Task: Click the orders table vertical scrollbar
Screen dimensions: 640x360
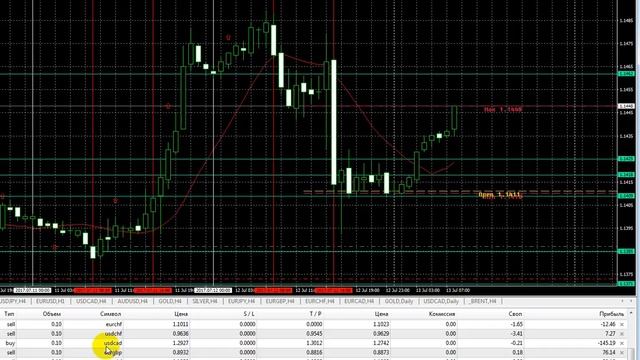Action: 631,335
